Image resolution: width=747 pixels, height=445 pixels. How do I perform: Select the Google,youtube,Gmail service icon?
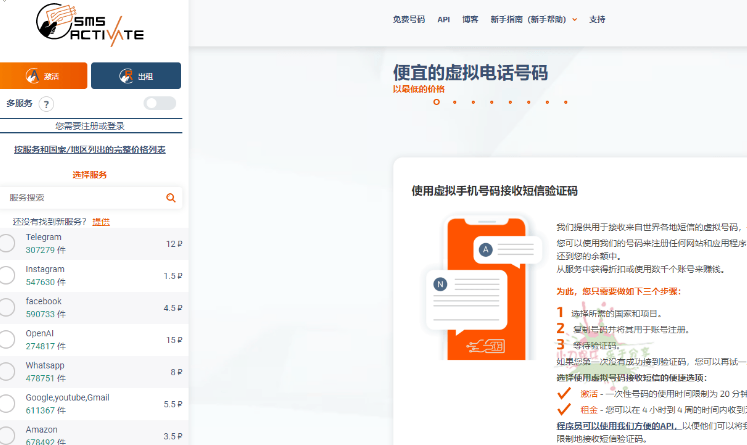[x=7, y=404]
